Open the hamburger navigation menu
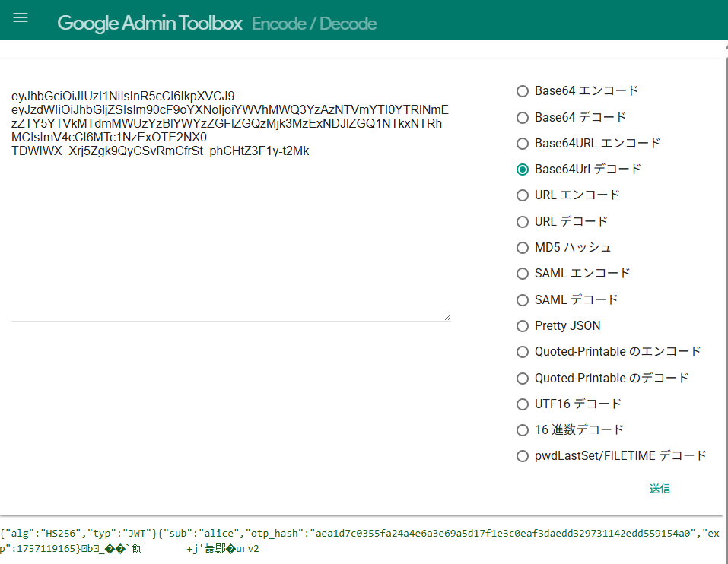This screenshot has height=564, width=728. click(21, 18)
